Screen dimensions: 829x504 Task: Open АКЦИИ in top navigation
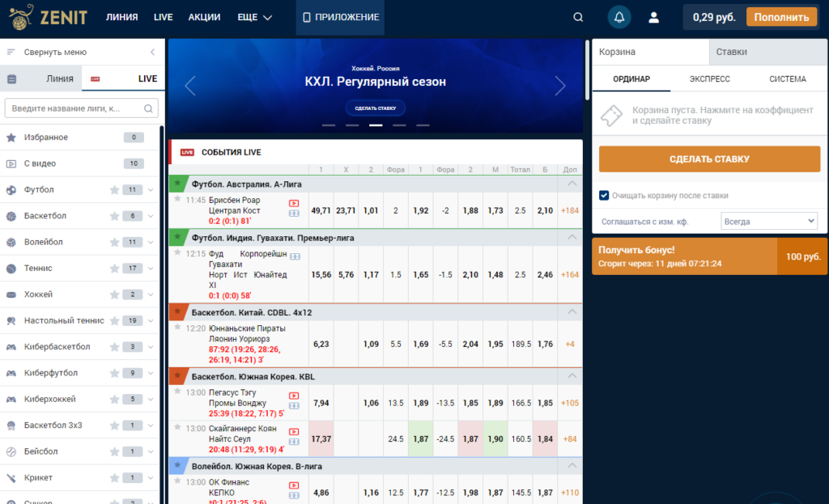point(204,18)
